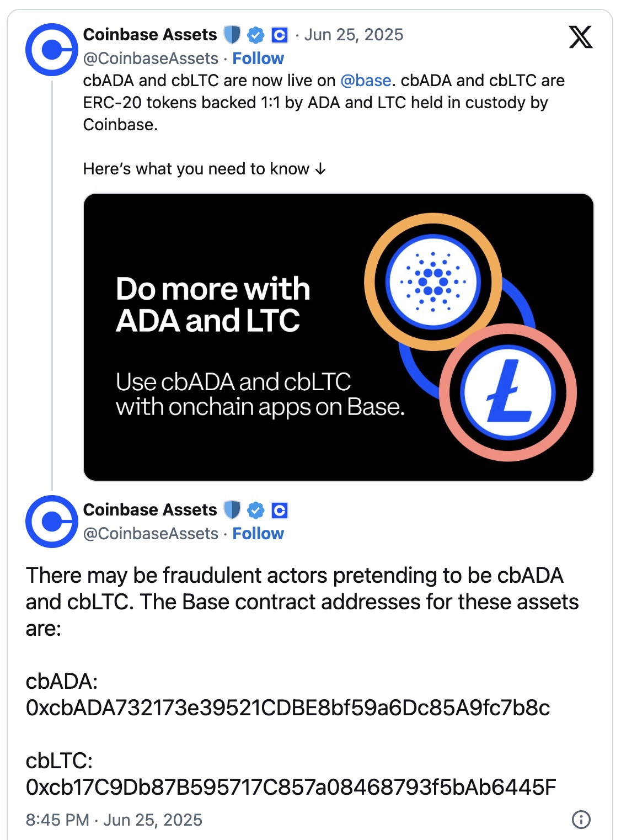The height and width of the screenshot is (840, 621).
Task: Click the shield badge beside first Coinbase Assets name
Action: [232, 35]
